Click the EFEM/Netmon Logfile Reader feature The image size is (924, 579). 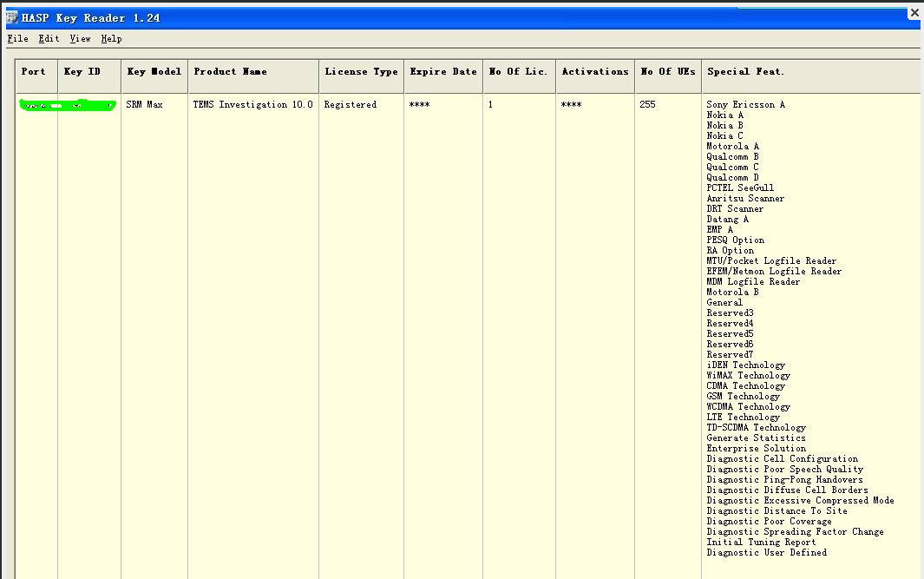774,271
